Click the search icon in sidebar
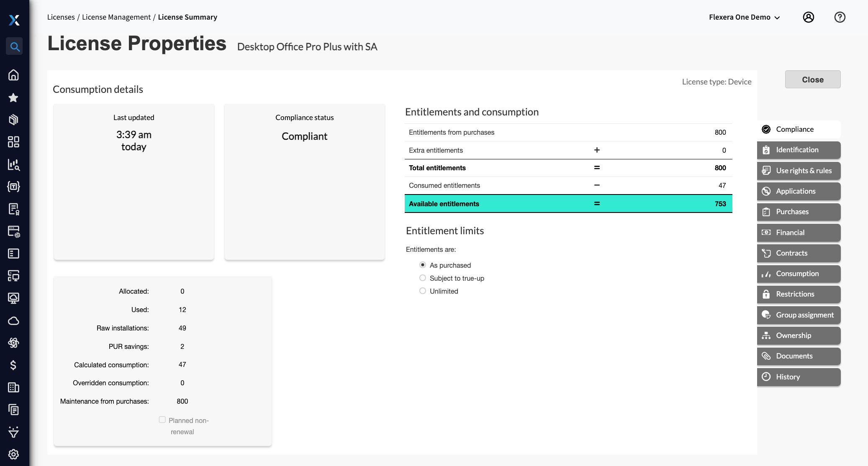The width and height of the screenshot is (868, 466). [14, 46]
